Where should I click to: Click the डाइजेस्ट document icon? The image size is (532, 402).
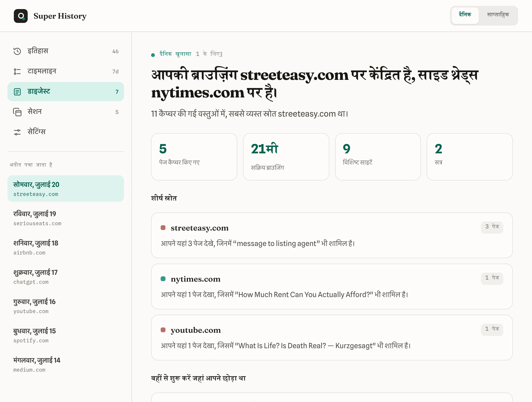[17, 92]
